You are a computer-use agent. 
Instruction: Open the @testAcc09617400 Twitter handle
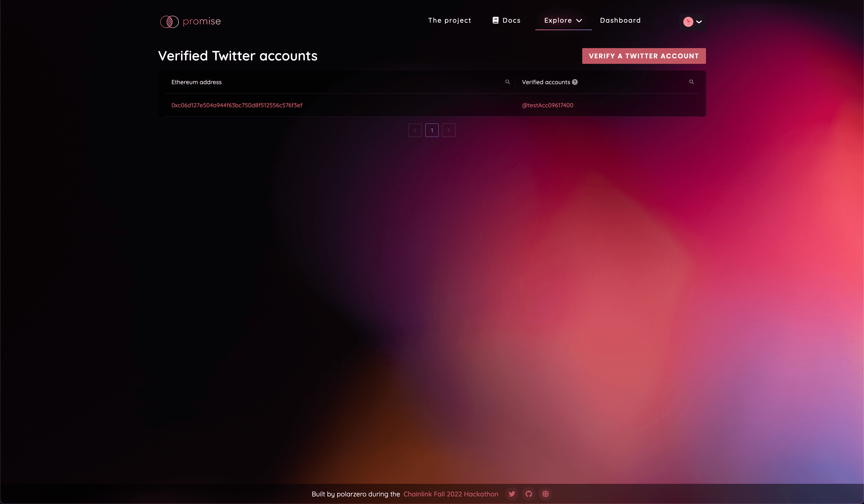click(547, 105)
